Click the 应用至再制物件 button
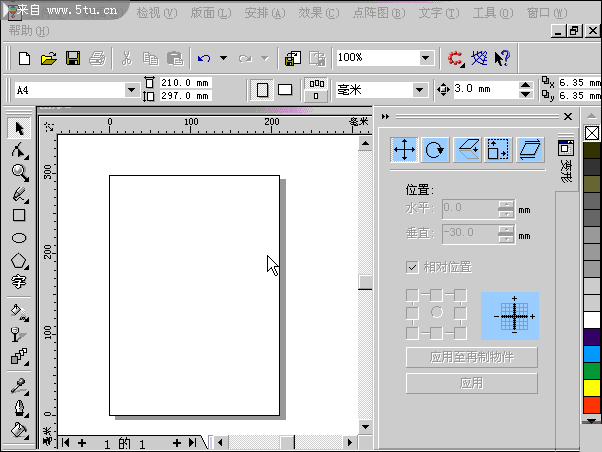 tap(471, 357)
